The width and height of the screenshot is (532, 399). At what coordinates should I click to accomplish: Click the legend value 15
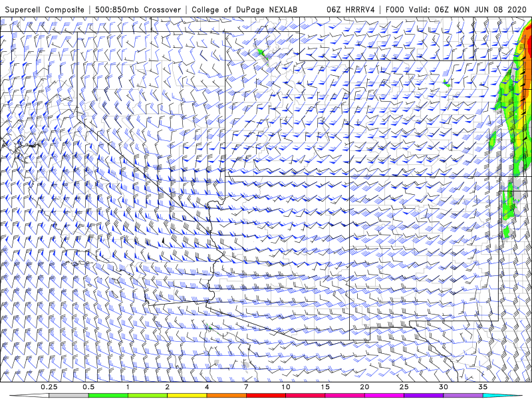click(x=325, y=387)
